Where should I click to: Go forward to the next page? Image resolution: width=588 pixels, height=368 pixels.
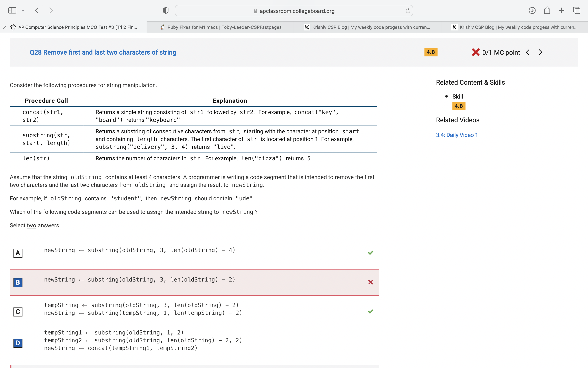click(x=51, y=10)
